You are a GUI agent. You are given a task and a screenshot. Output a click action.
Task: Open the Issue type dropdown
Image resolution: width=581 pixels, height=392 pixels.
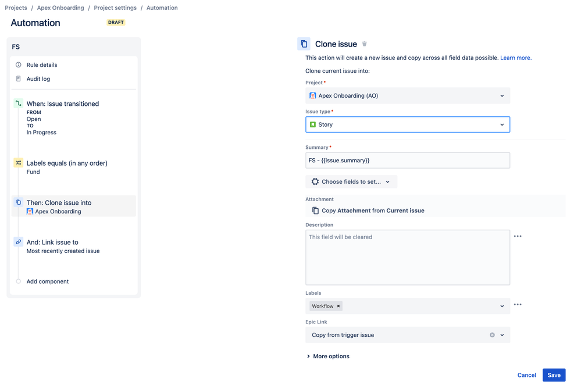pyautogui.click(x=408, y=124)
